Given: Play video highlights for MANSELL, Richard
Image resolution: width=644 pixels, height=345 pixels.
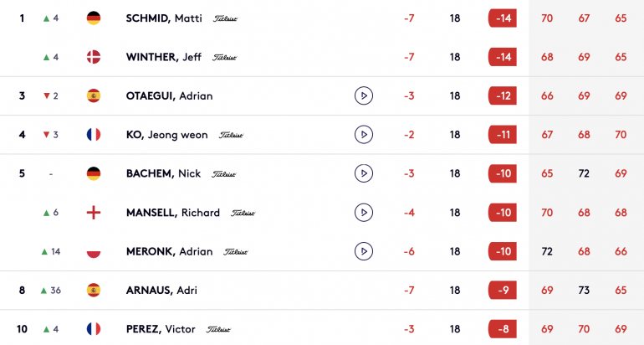Looking at the screenshot, I should (364, 213).
